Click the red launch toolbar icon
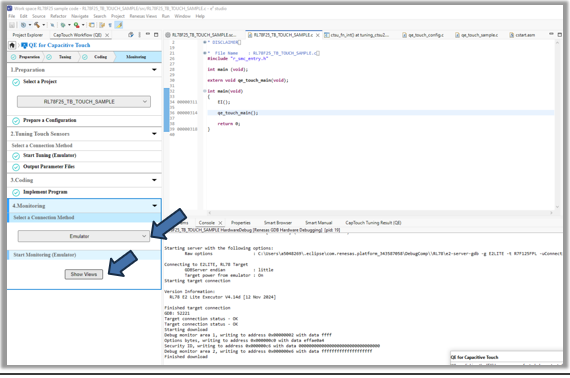Screen dimensions: 570x378 (x=76, y=25)
